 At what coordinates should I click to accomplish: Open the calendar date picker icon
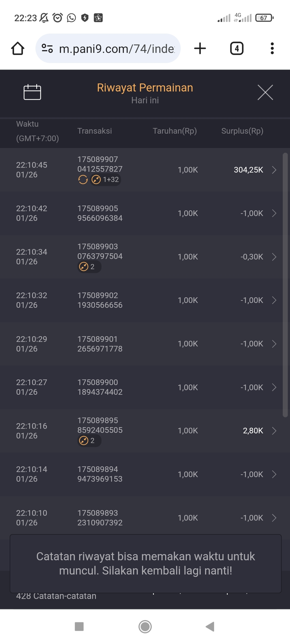32,92
